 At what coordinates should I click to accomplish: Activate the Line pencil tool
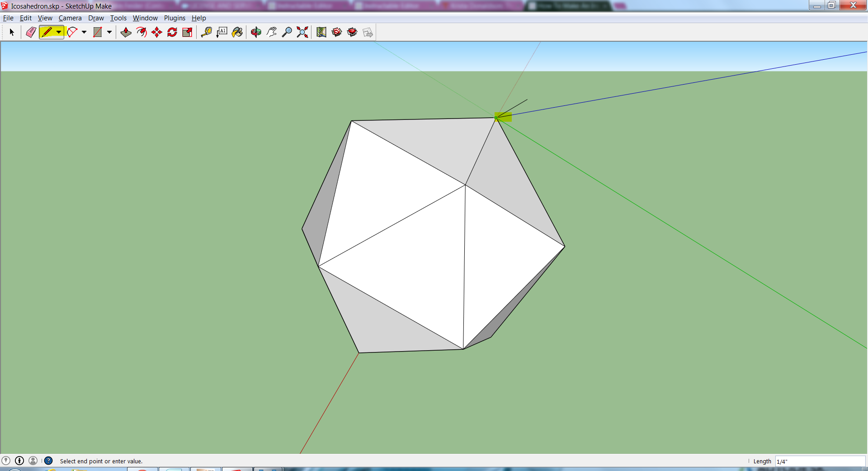pos(47,32)
